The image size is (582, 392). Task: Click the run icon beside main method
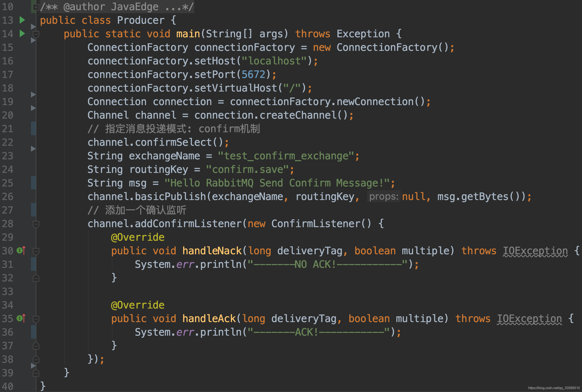(22, 33)
